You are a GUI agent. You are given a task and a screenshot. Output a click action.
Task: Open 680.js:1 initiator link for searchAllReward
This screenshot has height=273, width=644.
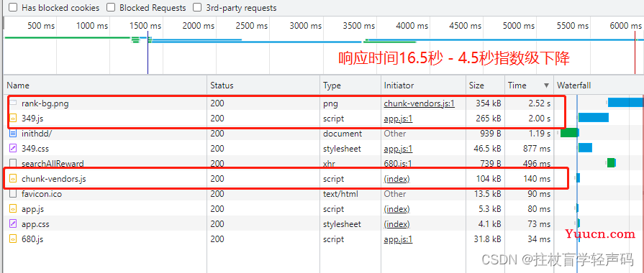pos(398,164)
